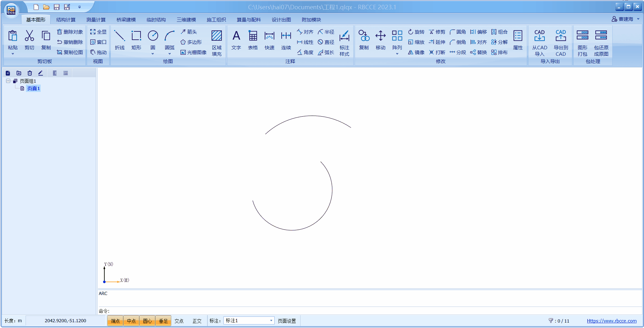Click the 页面设置 button
The height and width of the screenshot is (328, 644).
286,321
